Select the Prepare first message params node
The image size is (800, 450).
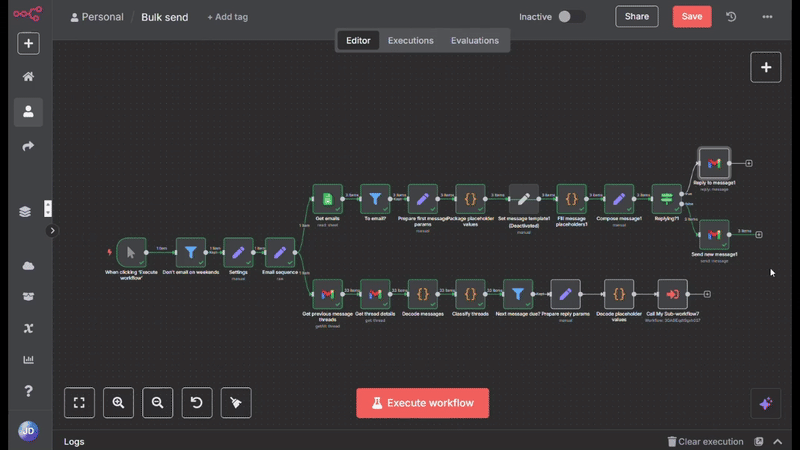[422, 199]
